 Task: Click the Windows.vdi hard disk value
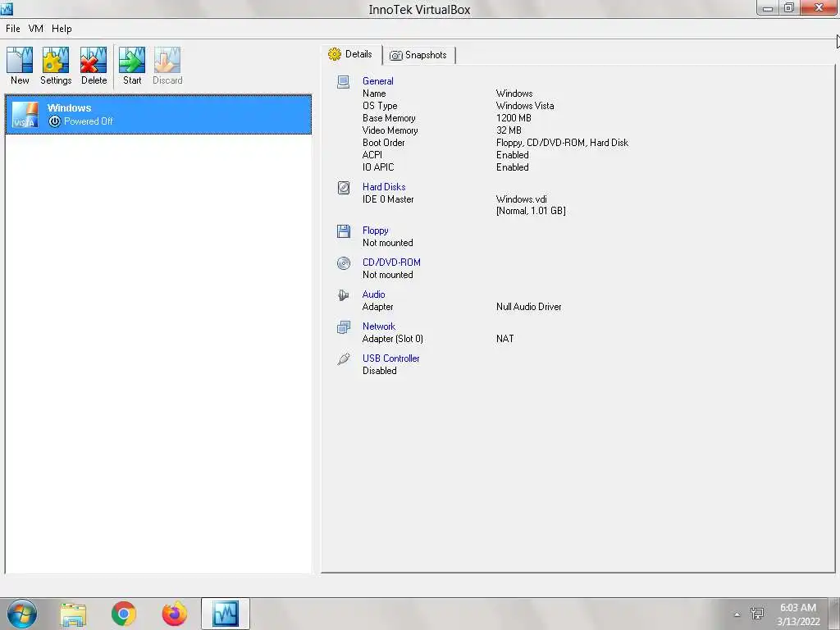tap(521, 199)
